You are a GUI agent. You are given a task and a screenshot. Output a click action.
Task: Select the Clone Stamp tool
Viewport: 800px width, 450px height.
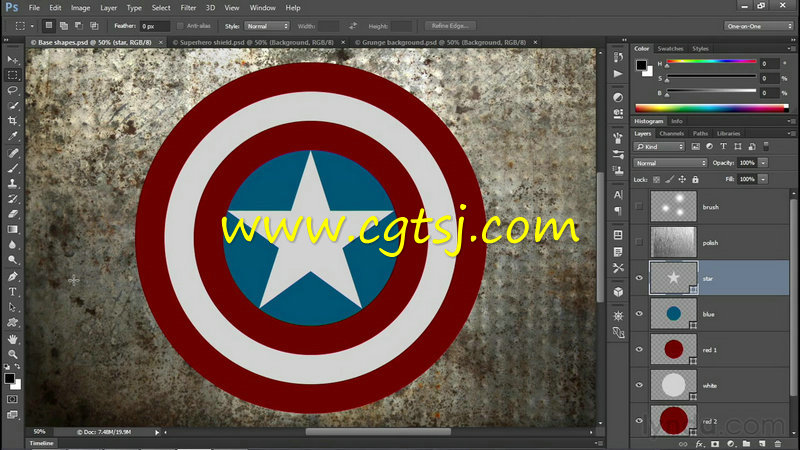(x=13, y=184)
